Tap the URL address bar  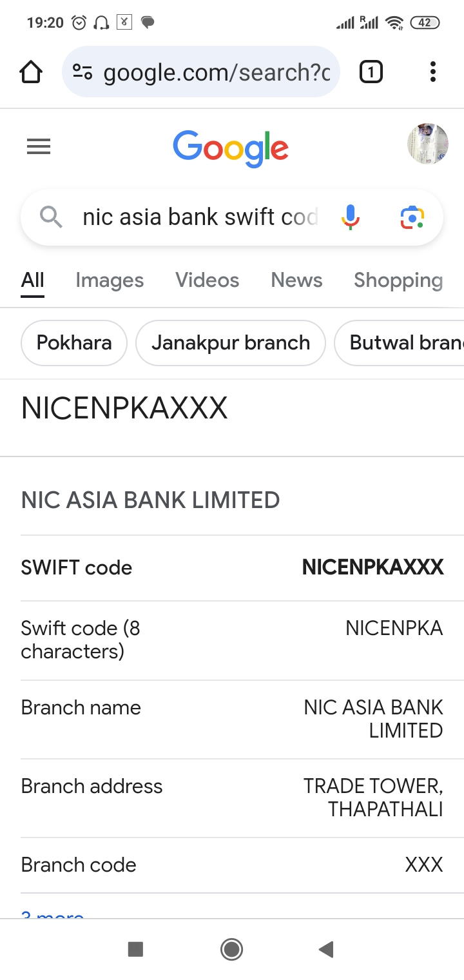tap(216, 72)
